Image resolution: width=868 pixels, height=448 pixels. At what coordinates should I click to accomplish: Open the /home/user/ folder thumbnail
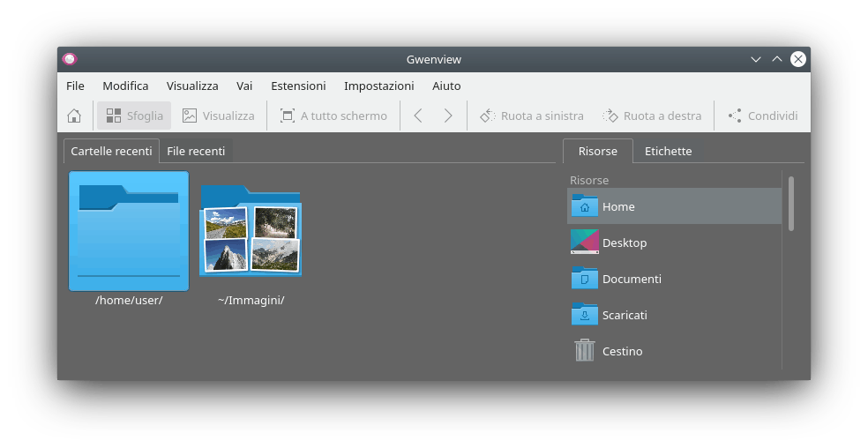click(129, 231)
